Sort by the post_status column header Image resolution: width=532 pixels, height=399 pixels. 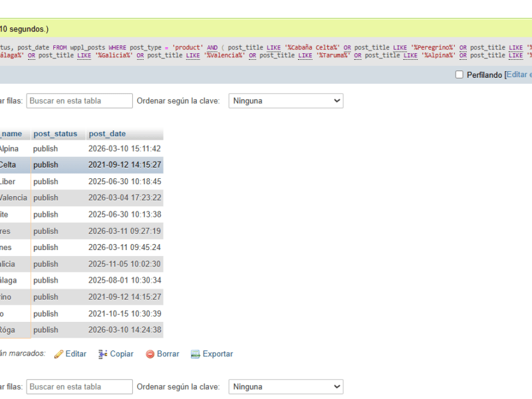coord(55,134)
